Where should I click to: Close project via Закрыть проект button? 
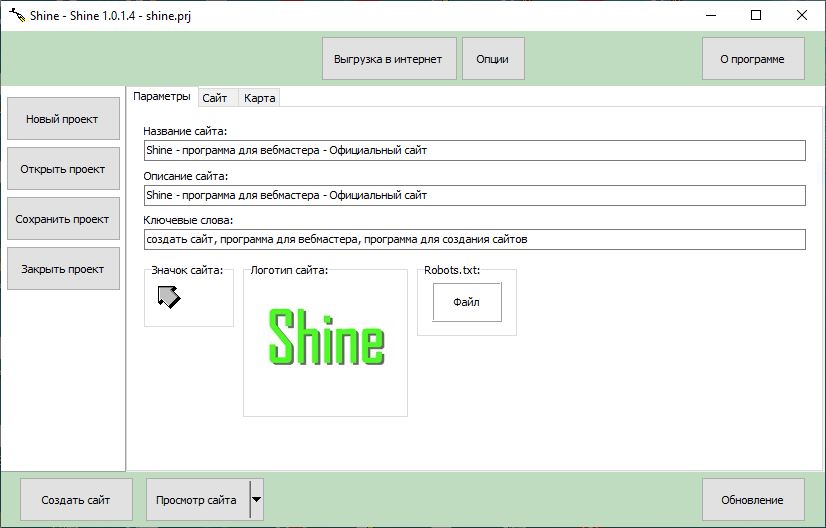tap(62, 269)
